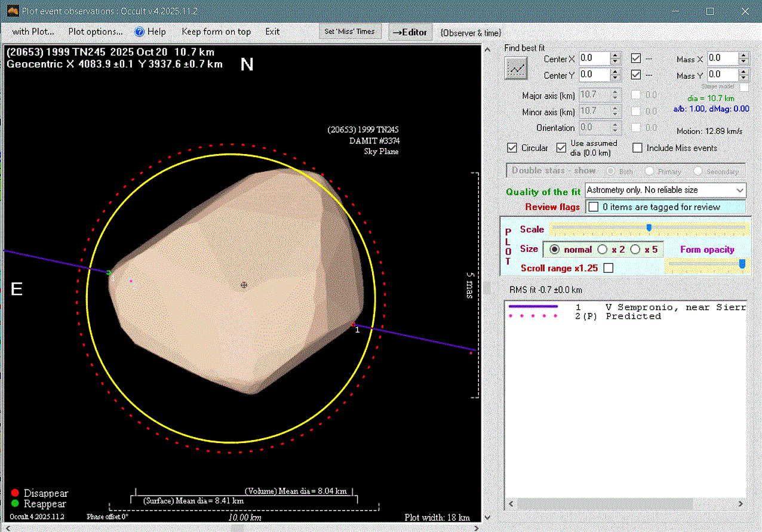
Task: Click the center crosshair marker on asteroid
Action: point(244,285)
